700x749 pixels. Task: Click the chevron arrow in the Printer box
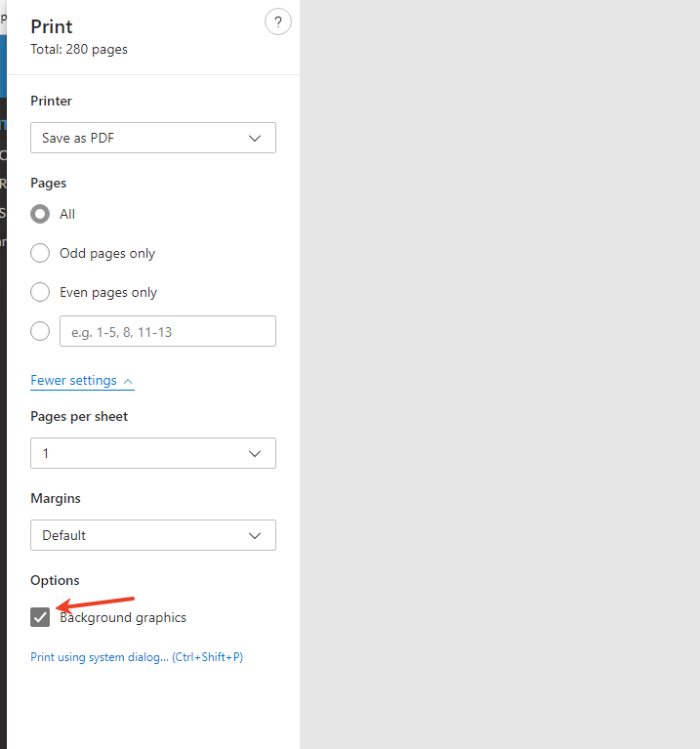click(255, 138)
